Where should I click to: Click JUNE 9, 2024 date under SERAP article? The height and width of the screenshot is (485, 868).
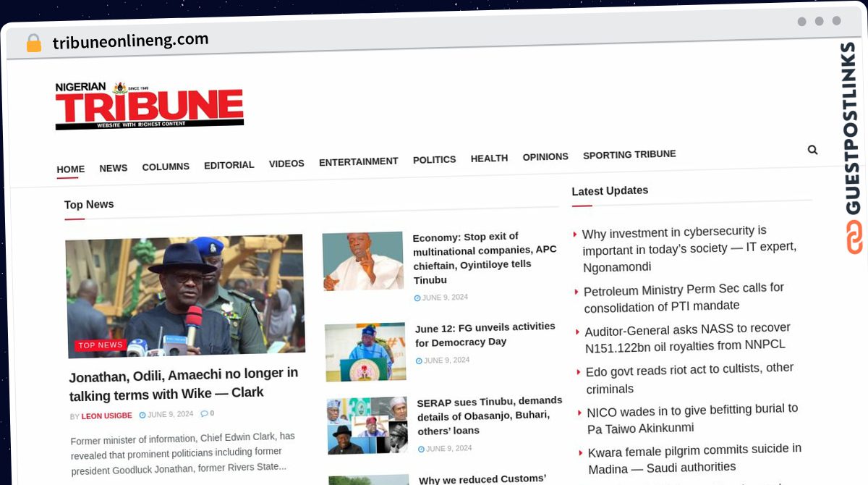(x=449, y=448)
